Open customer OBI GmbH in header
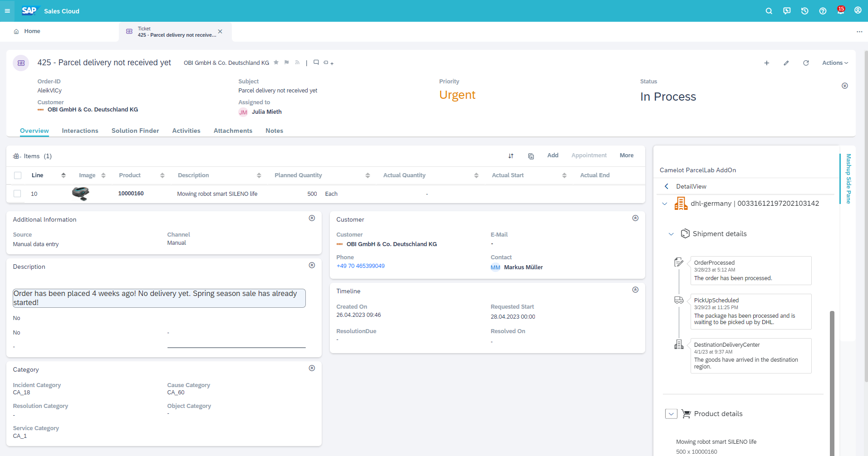 point(93,110)
